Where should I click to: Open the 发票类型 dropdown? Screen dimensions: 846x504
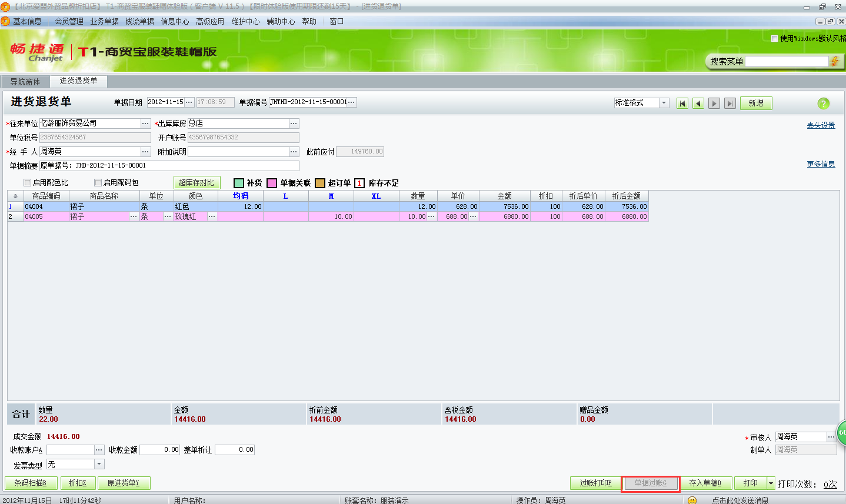(99, 465)
